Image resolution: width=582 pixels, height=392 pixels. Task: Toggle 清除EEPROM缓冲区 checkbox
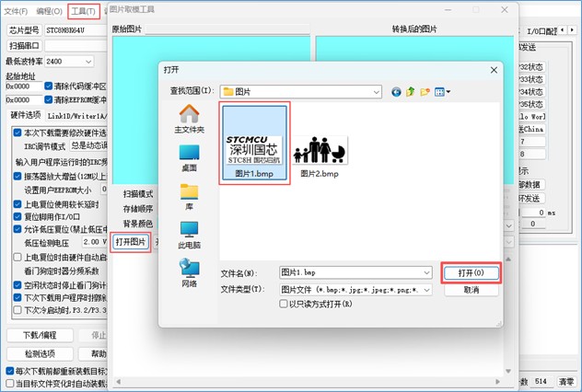(48, 99)
